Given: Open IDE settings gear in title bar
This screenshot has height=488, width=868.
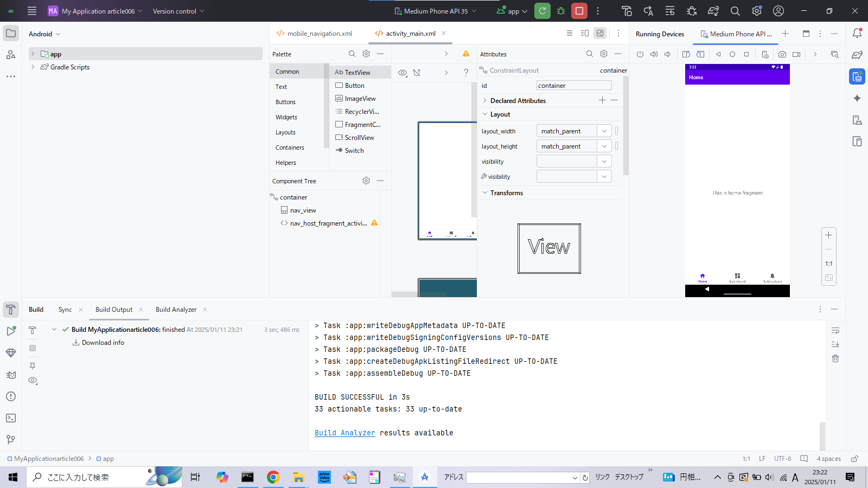Looking at the screenshot, I should pyautogui.click(x=757, y=11).
